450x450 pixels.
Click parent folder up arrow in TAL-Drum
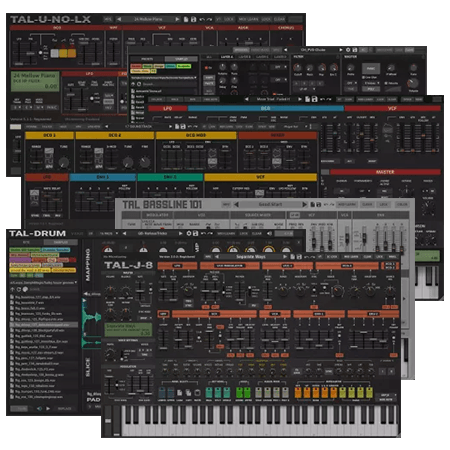click(x=12, y=289)
